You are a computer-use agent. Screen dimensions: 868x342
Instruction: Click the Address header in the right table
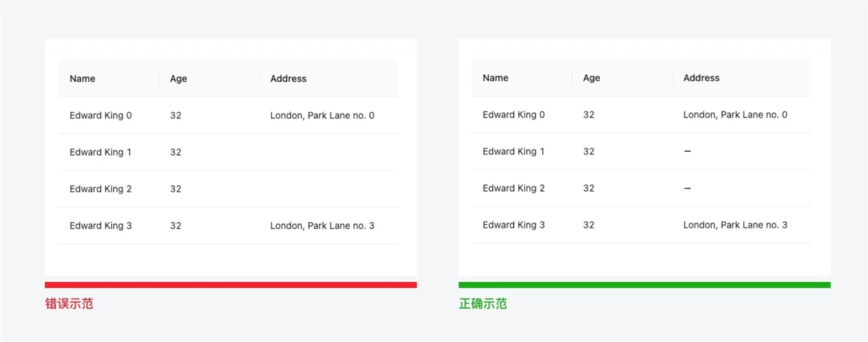click(x=701, y=78)
